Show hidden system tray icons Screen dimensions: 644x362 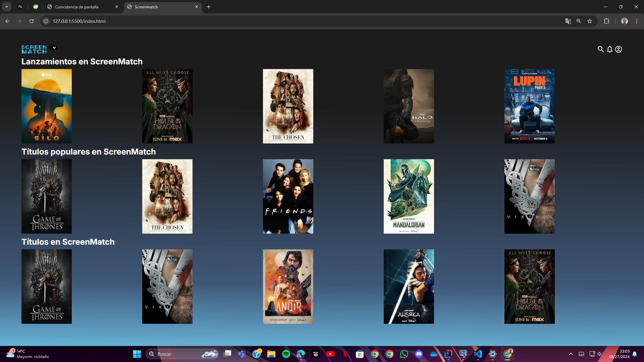[571, 354]
